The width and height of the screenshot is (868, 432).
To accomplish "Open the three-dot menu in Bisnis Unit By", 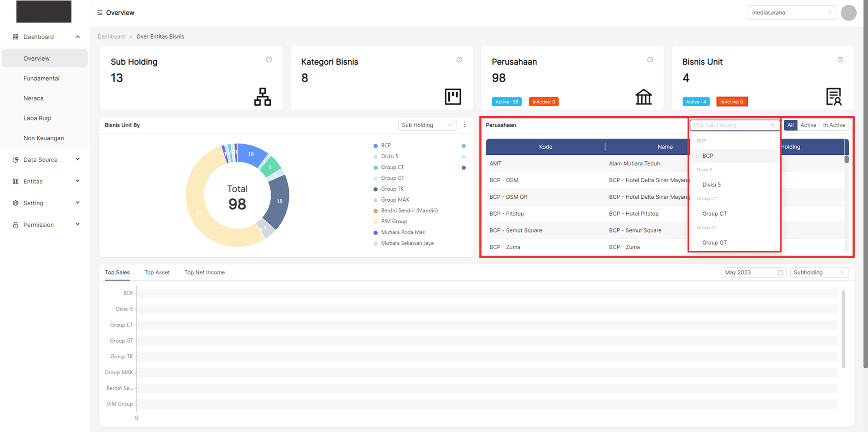I will pos(464,125).
